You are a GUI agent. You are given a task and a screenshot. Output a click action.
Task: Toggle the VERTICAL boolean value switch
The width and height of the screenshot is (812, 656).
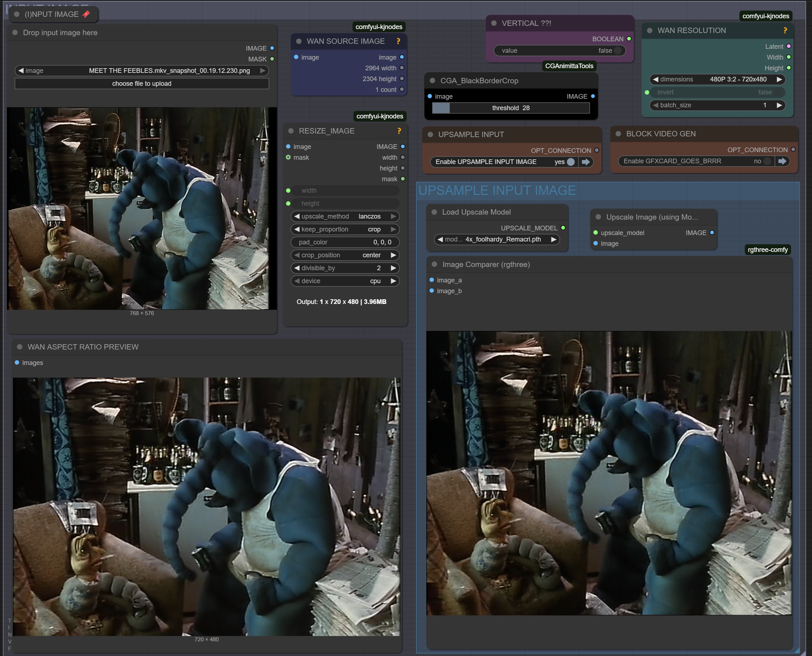click(x=617, y=51)
